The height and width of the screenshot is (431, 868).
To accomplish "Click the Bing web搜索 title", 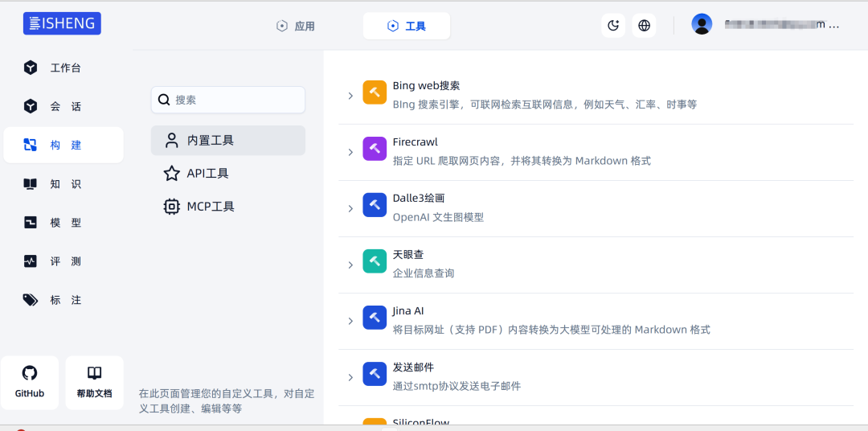I will [x=426, y=86].
